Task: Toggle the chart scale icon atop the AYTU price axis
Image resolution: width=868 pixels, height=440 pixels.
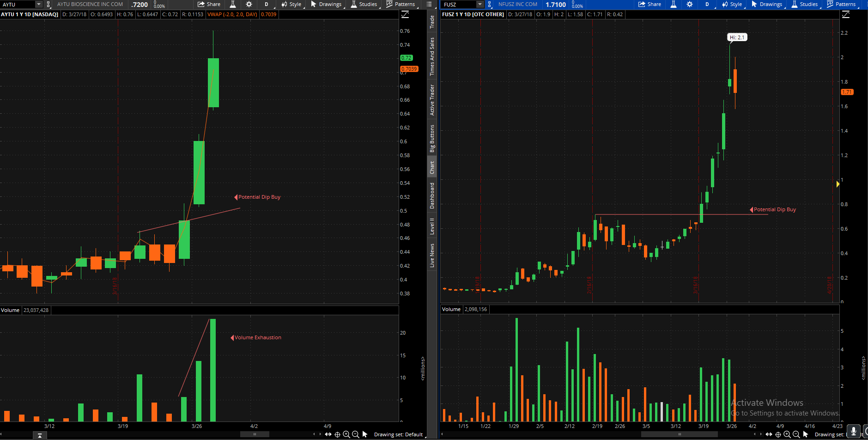Action: [x=405, y=15]
